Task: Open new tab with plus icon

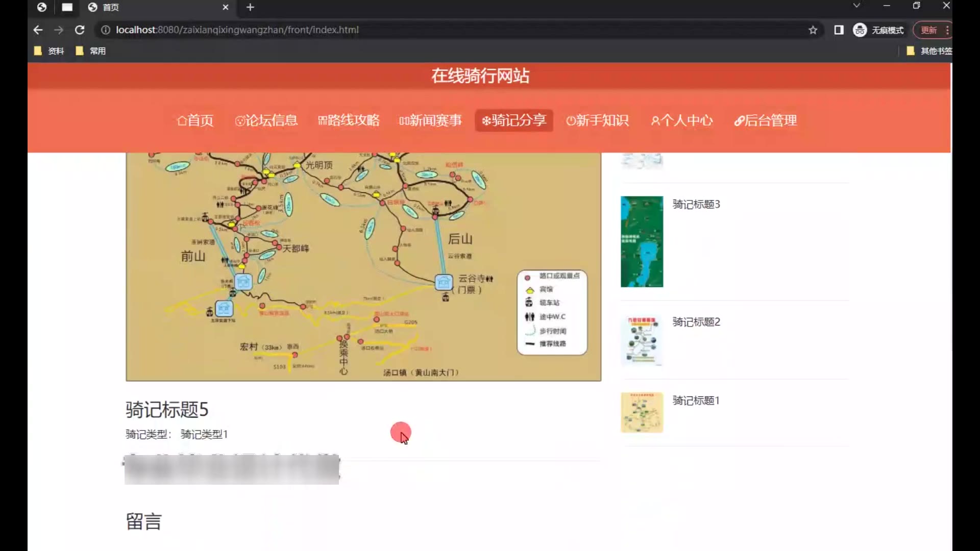Action: [x=250, y=7]
